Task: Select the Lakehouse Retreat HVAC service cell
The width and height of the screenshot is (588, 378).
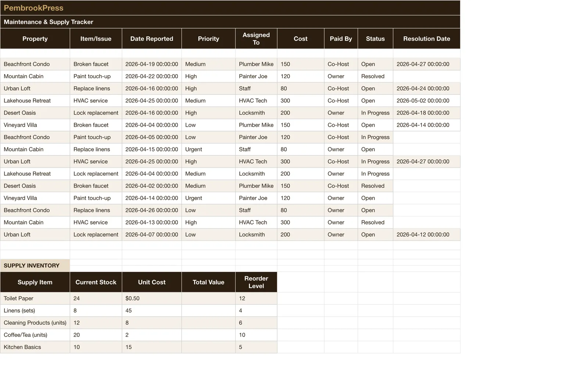Action: point(96,101)
